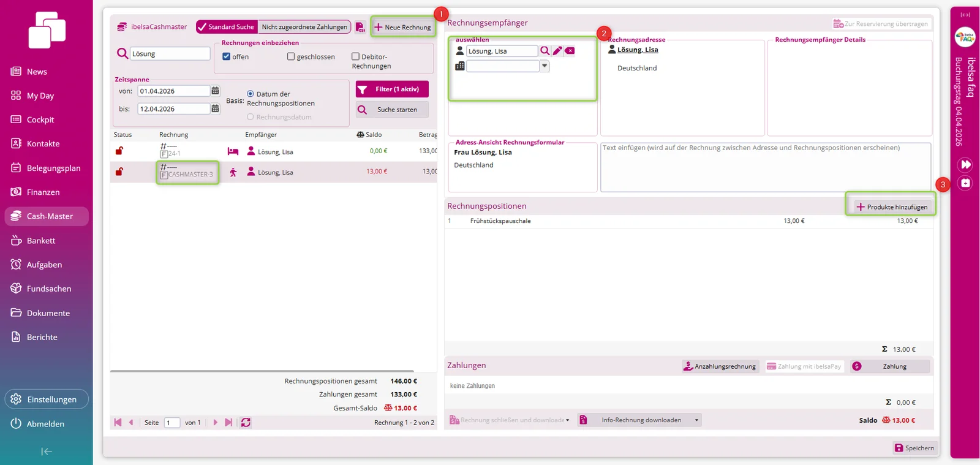Screen dimensions: 980x465
Task: Switch to Standard Suche tab
Action: point(227,27)
